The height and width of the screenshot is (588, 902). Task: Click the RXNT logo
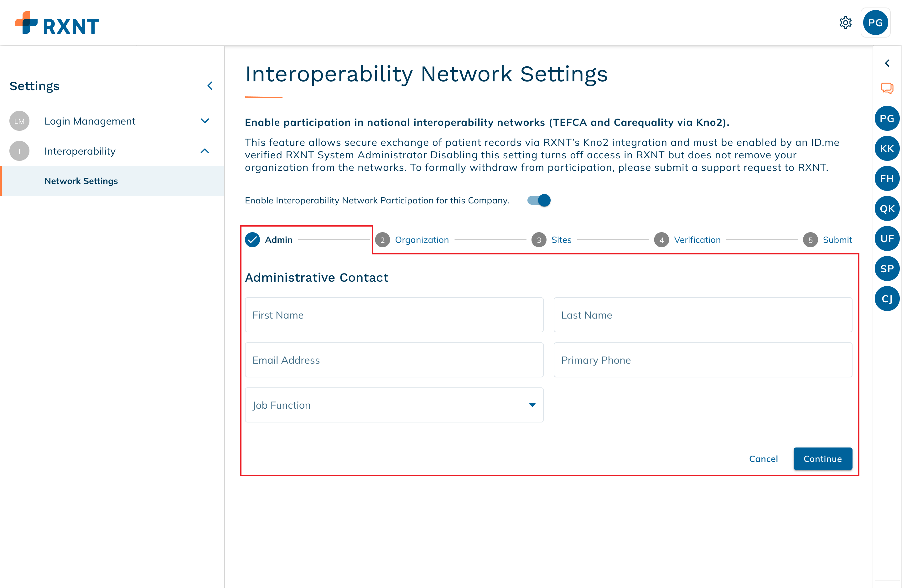coord(57,23)
